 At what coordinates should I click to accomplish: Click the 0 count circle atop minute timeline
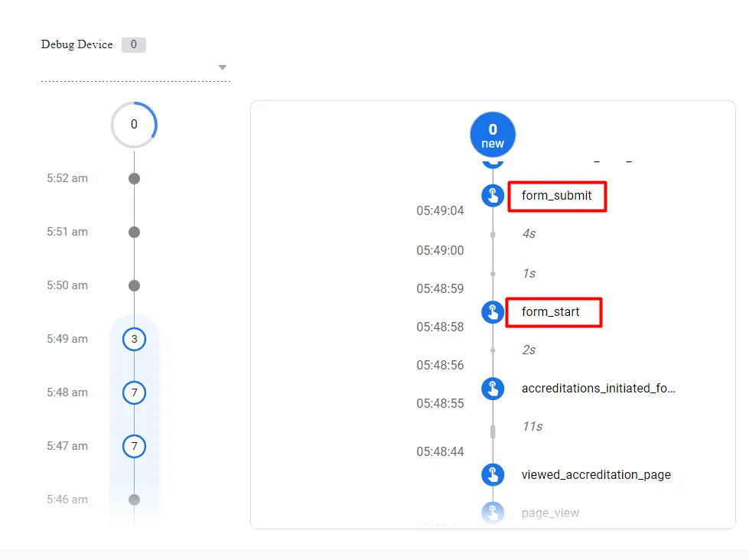(134, 125)
